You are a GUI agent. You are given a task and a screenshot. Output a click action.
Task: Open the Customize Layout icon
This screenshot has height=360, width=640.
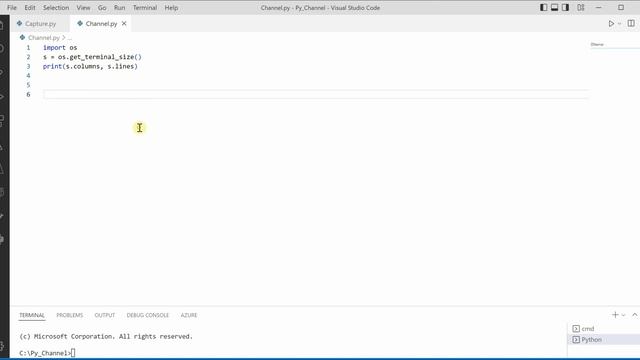580,8
